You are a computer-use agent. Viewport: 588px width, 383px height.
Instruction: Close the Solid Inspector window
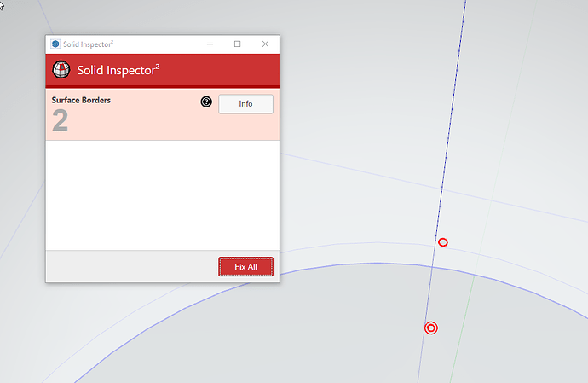265,44
